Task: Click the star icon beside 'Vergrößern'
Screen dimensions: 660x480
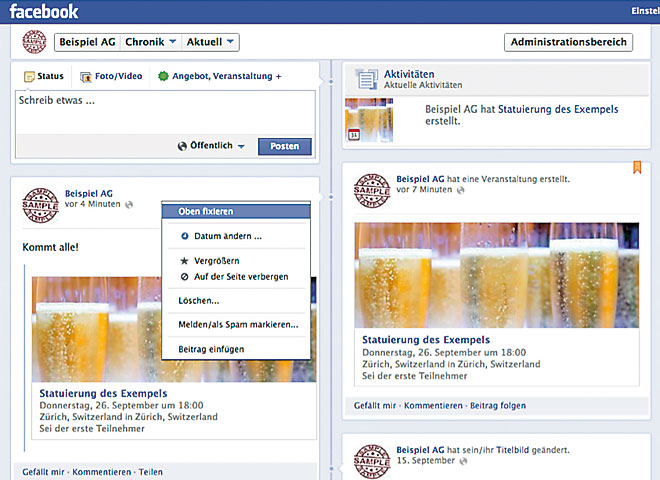Action: (x=184, y=261)
